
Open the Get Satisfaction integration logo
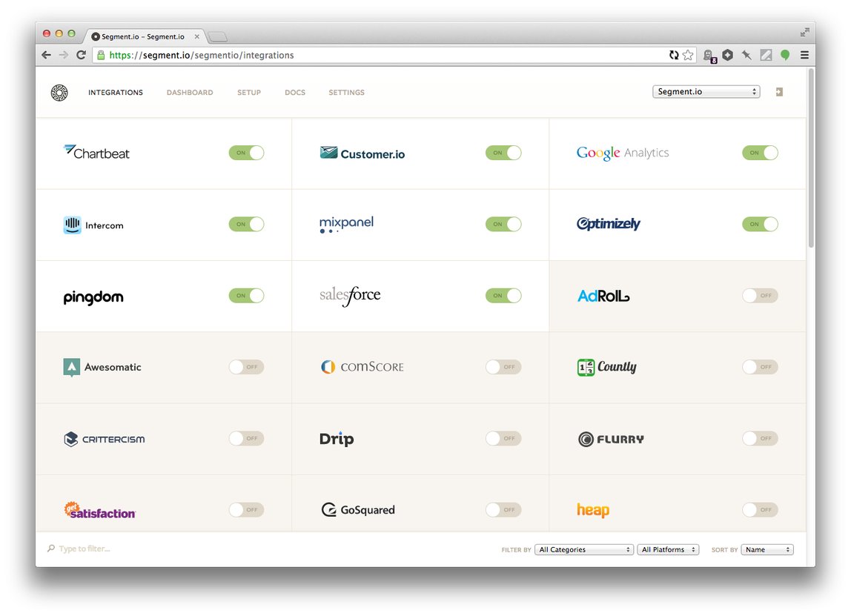(x=99, y=511)
